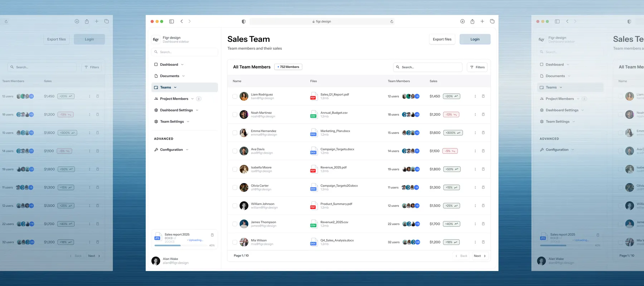Click the Safari share icon
The width and height of the screenshot is (644, 286).
tap(472, 21)
